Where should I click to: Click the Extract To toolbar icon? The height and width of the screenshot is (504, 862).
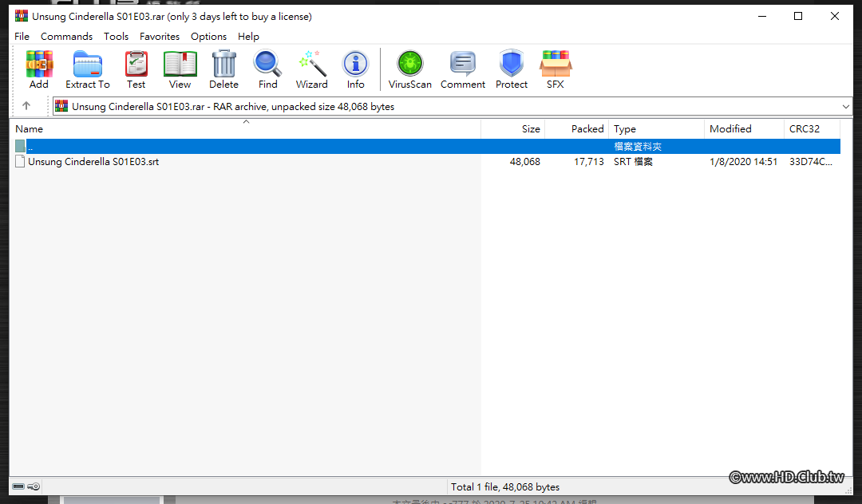88,65
